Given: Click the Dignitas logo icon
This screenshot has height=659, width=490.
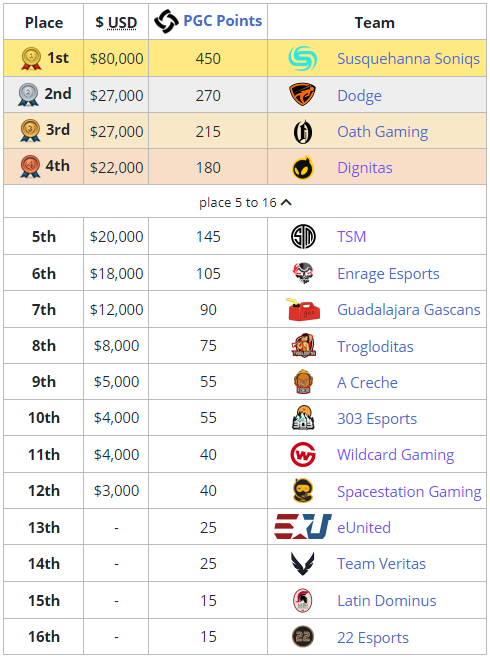Looking at the screenshot, I should click(303, 168).
